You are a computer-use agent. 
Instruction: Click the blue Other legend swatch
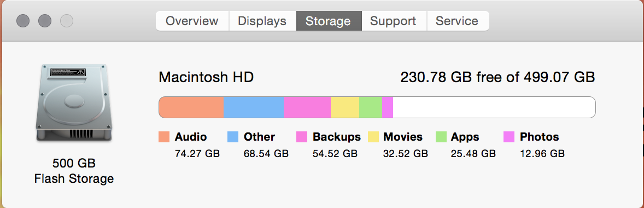point(233,137)
